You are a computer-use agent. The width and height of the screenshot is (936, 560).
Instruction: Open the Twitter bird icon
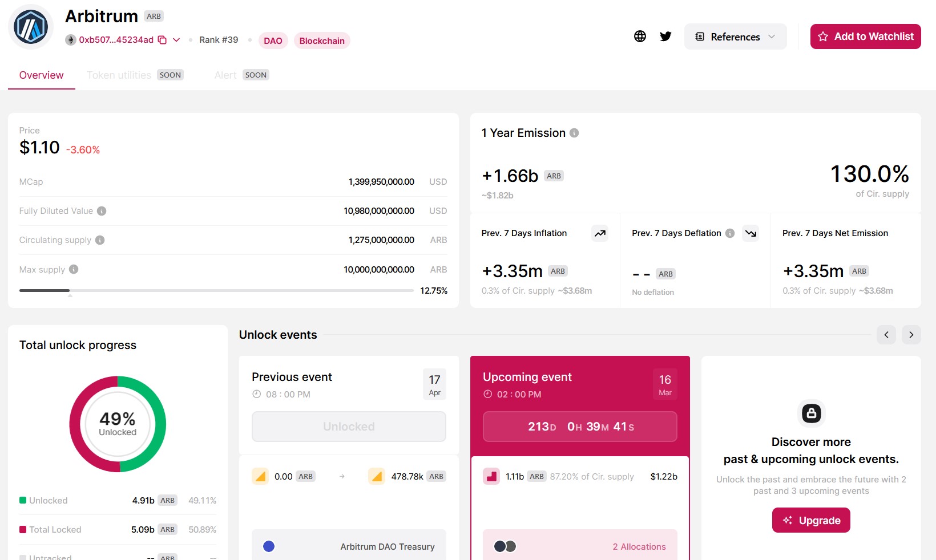coord(665,36)
